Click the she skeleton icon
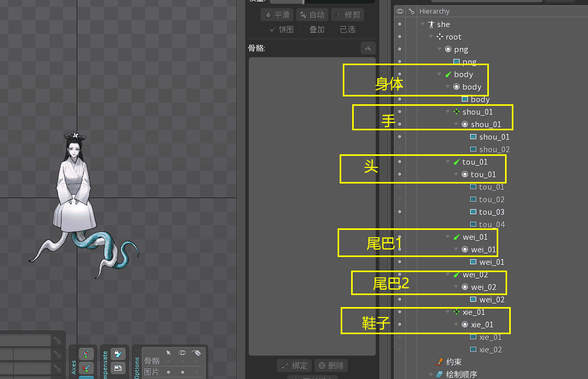This screenshot has height=379, width=588. [431, 25]
